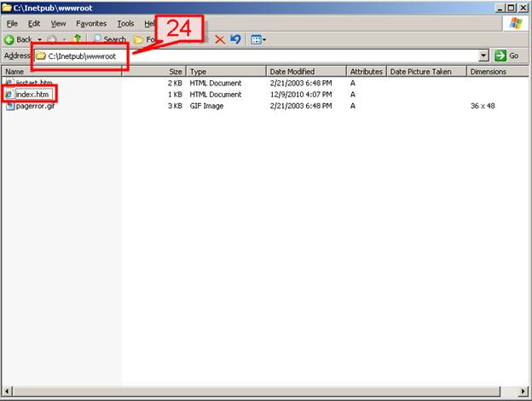Open the Search pane
532x401 pixels.
109,39
